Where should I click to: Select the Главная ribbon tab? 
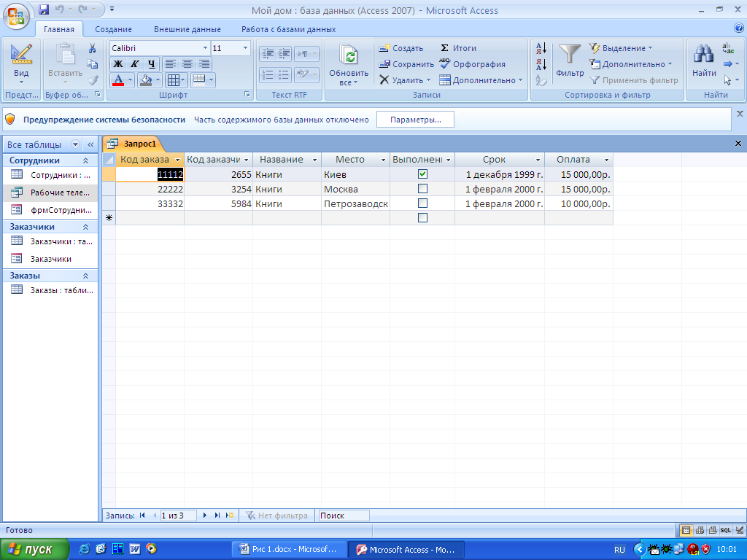pyautogui.click(x=59, y=29)
